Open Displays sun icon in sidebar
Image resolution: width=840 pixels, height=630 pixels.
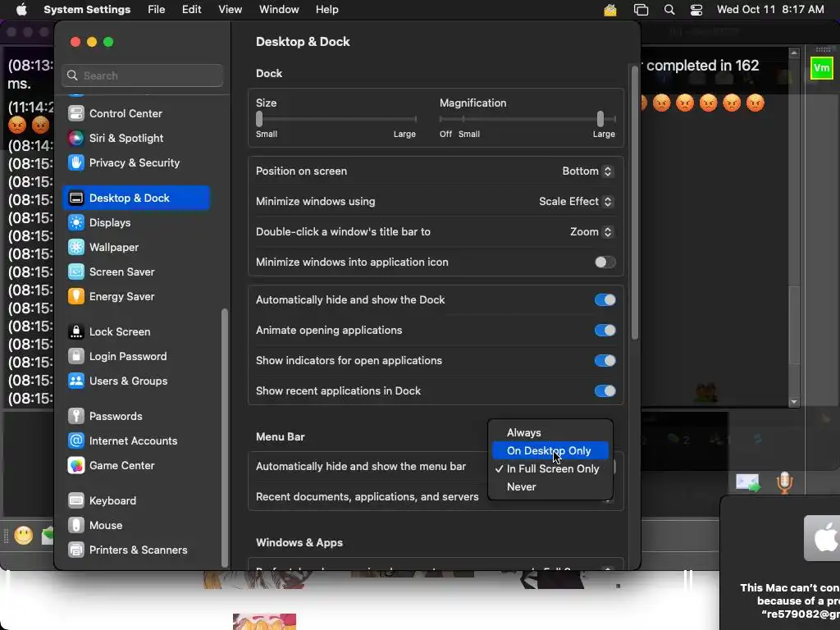point(76,223)
